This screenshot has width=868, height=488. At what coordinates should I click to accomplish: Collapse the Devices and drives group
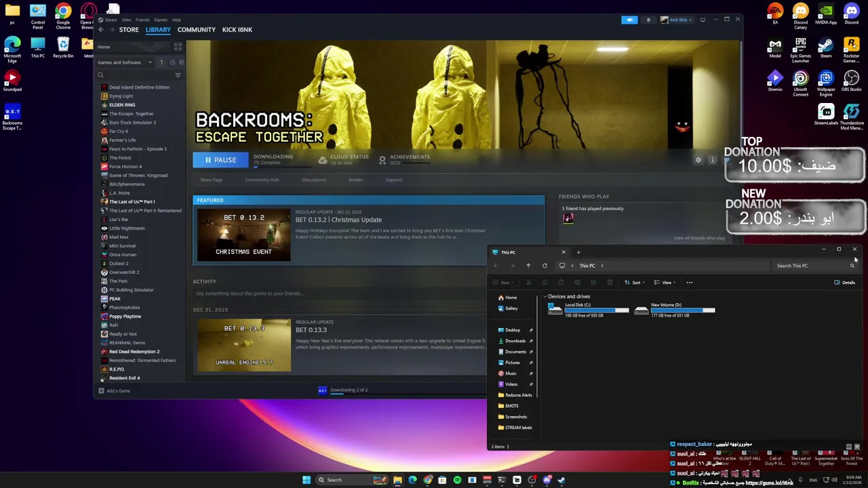[x=545, y=297]
